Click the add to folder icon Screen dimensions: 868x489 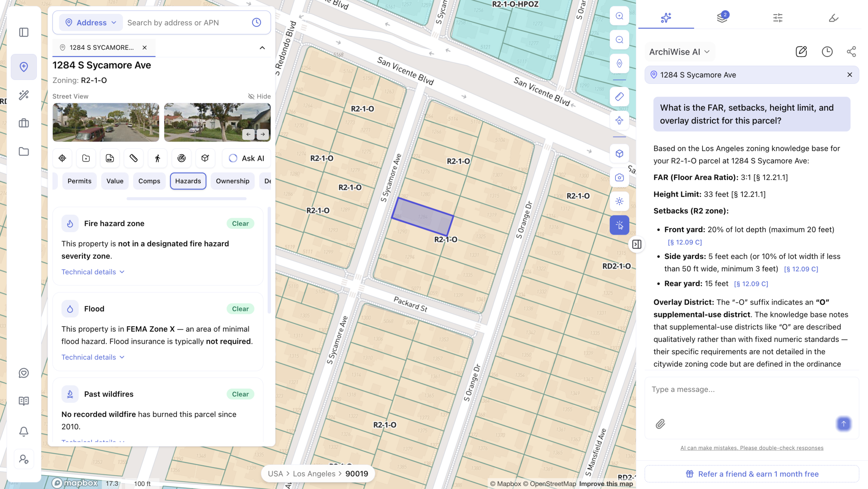pyautogui.click(x=86, y=158)
